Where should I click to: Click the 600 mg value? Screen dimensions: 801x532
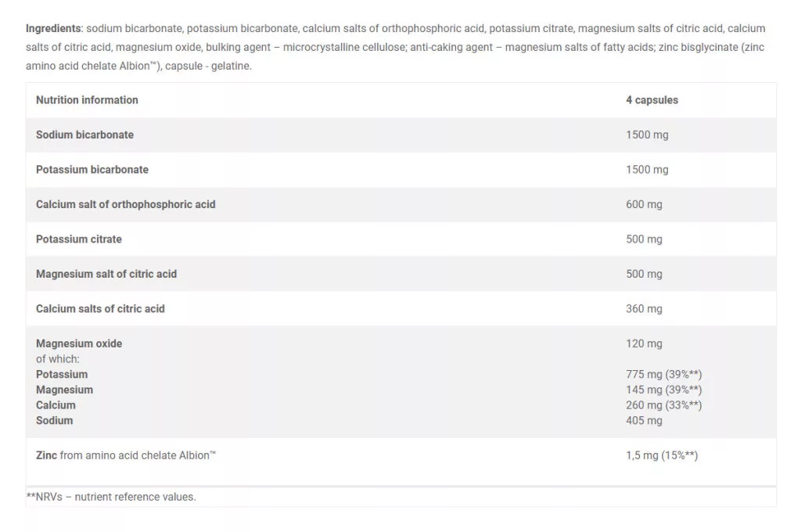click(x=644, y=204)
